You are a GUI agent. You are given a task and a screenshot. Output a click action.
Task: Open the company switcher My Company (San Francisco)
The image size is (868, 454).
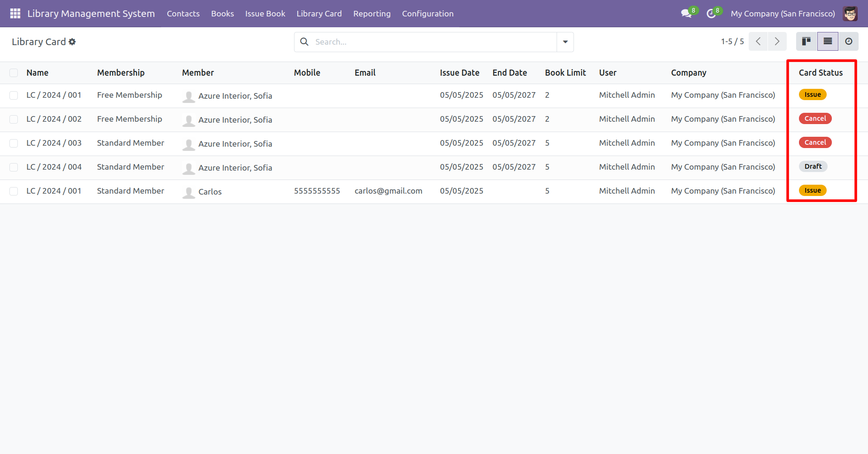pyautogui.click(x=783, y=14)
